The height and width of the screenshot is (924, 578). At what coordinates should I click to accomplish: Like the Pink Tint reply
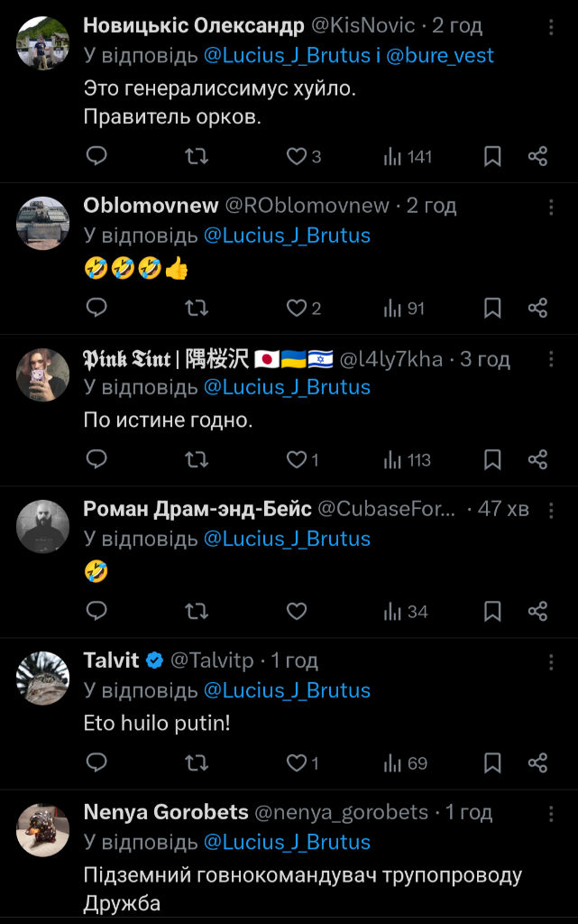tap(297, 460)
